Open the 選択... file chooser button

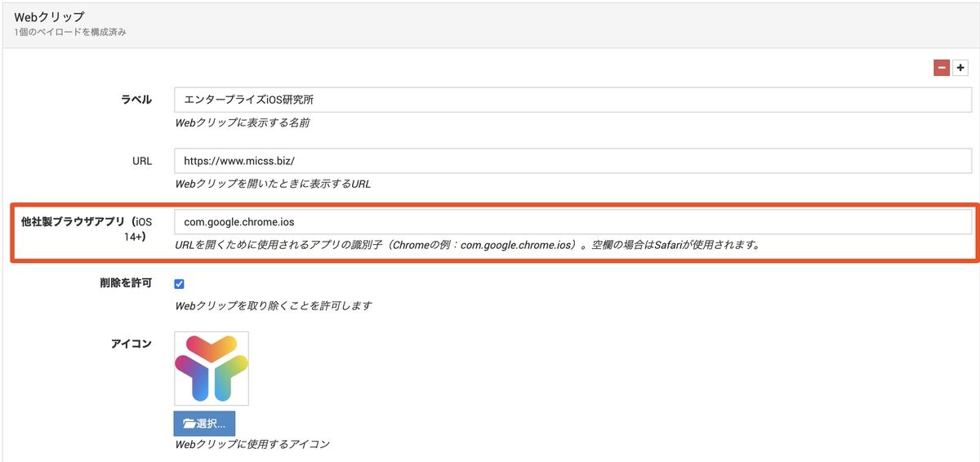coord(204,423)
